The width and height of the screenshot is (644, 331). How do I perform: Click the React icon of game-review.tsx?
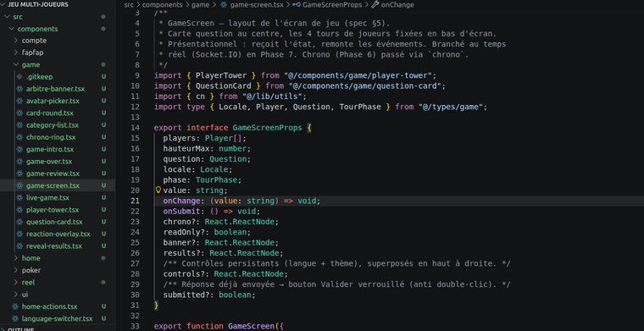(19, 174)
